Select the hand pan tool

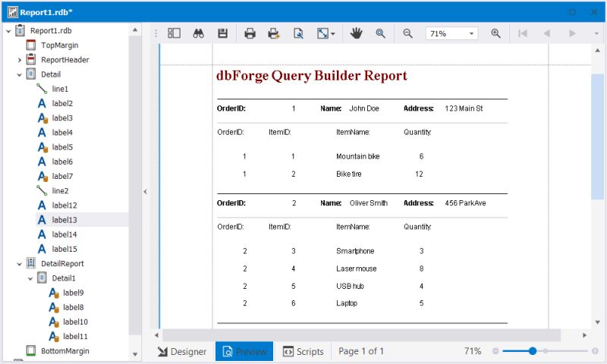pyautogui.click(x=356, y=33)
